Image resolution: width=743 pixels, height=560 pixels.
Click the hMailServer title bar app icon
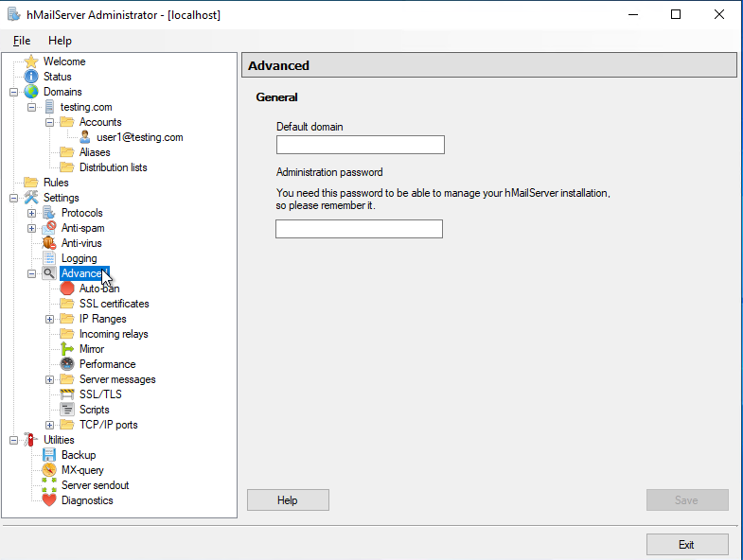click(14, 15)
